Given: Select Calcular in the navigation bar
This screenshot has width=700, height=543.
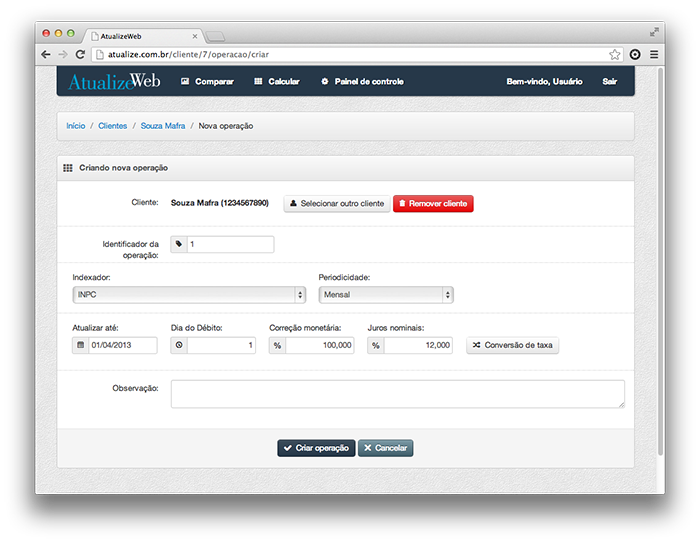Looking at the screenshot, I should (277, 82).
